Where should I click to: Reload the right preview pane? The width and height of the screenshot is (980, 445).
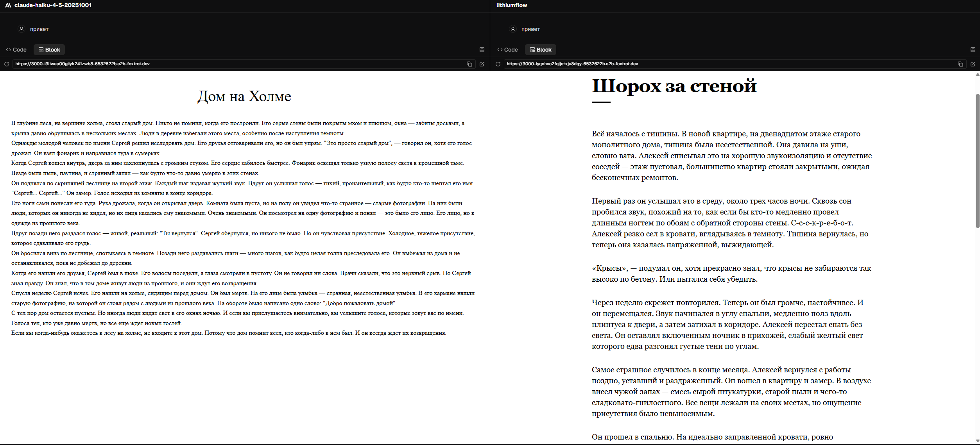498,64
